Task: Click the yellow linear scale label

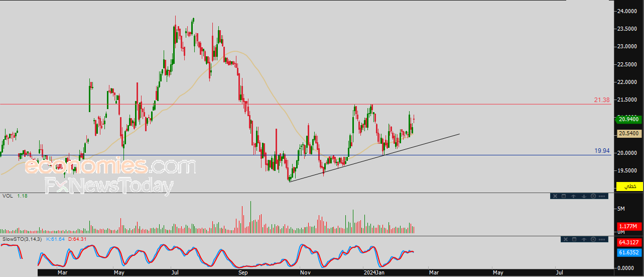Action: pyautogui.click(x=629, y=186)
